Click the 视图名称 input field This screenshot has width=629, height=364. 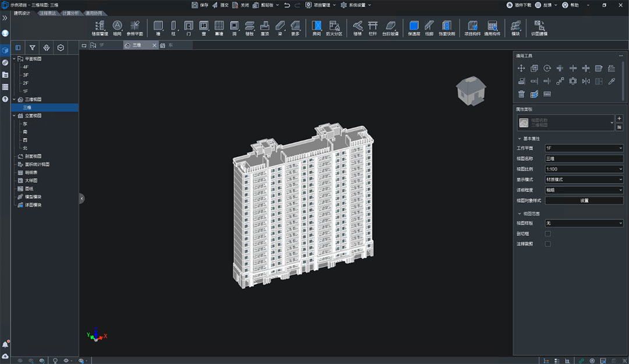[584, 158]
